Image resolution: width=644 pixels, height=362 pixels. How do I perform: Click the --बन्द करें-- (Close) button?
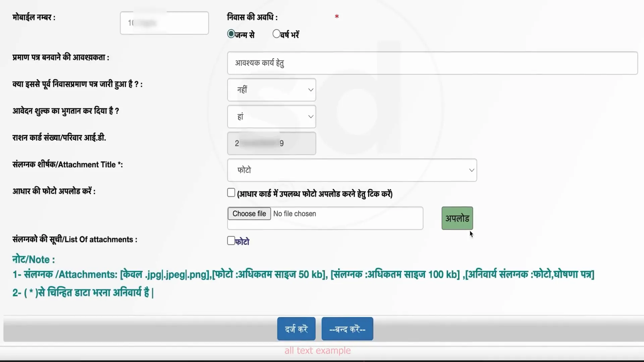tap(347, 329)
